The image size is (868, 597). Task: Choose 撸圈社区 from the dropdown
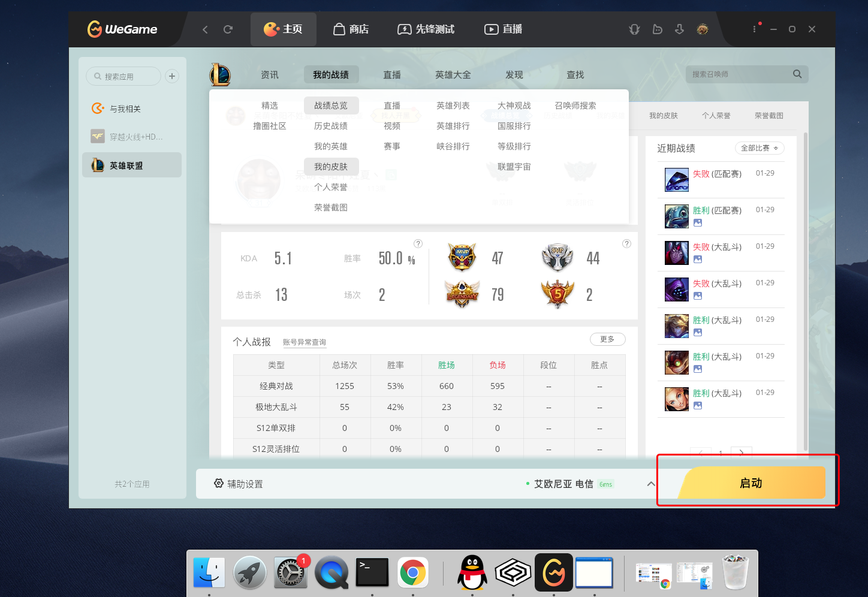pos(270,126)
